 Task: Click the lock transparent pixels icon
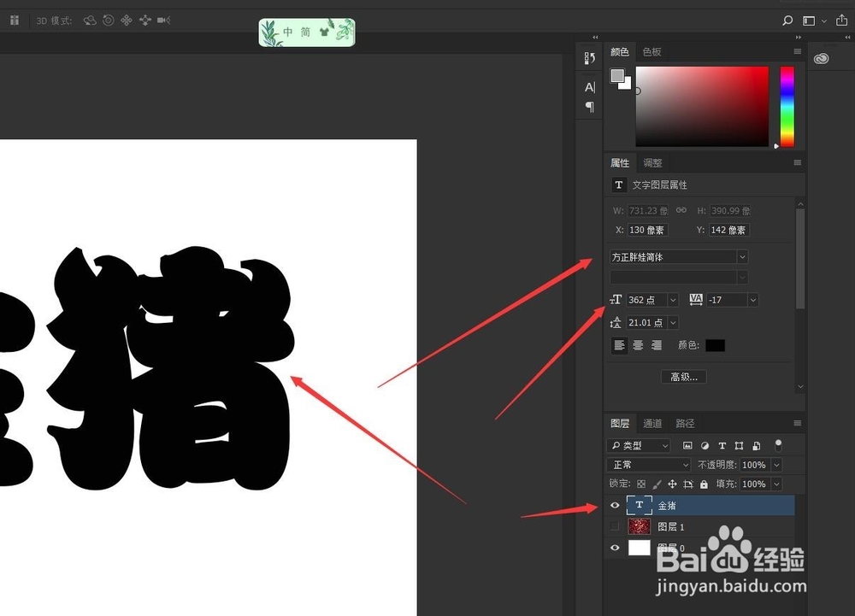coord(640,484)
